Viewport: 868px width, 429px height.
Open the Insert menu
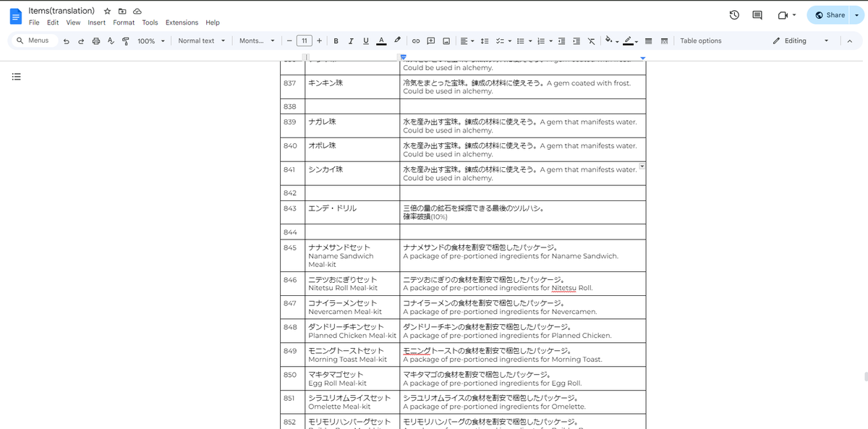[x=96, y=22]
